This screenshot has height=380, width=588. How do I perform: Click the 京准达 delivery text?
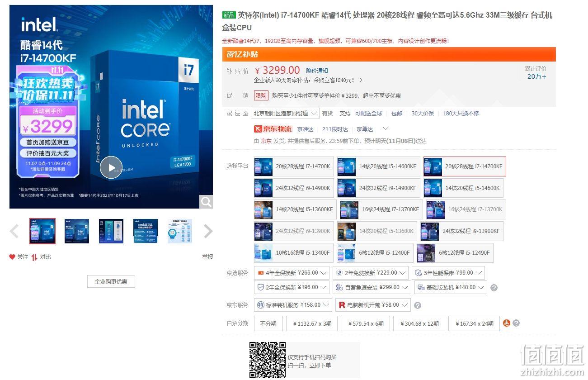pyautogui.click(x=305, y=129)
